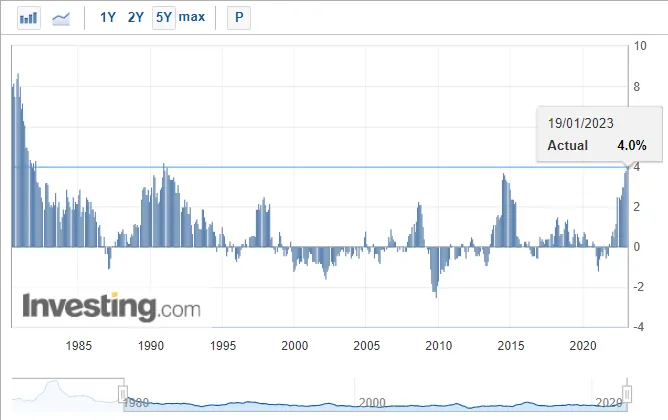The height and width of the screenshot is (420, 668).
Task: Click the 2005 x-axis label
Action: (367, 345)
